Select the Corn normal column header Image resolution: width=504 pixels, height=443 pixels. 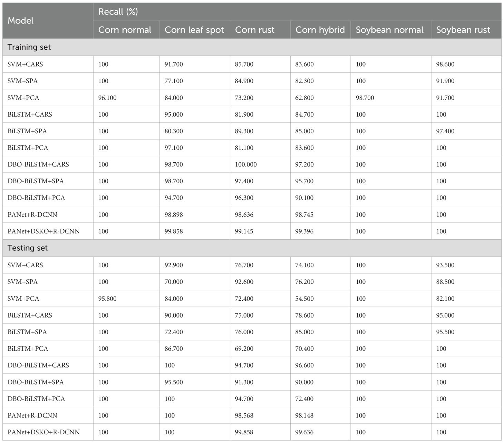(x=125, y=30)
